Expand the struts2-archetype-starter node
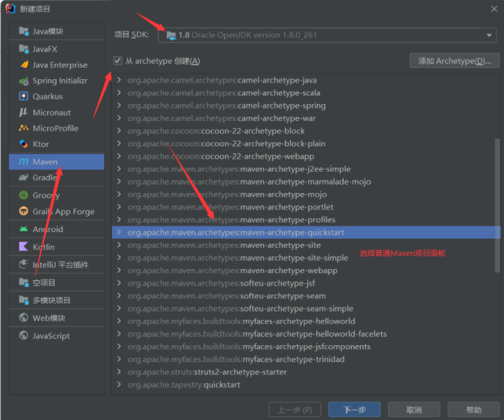 [119, 372]
